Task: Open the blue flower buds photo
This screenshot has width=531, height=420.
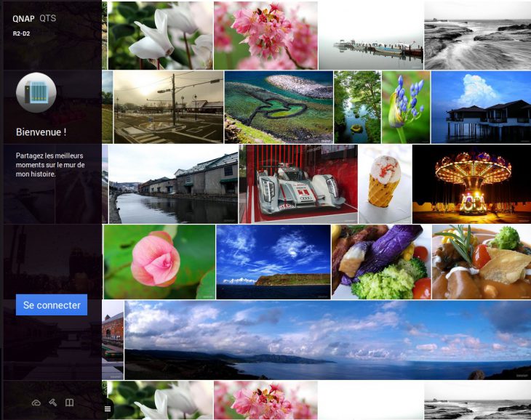Action: (406, 107)
